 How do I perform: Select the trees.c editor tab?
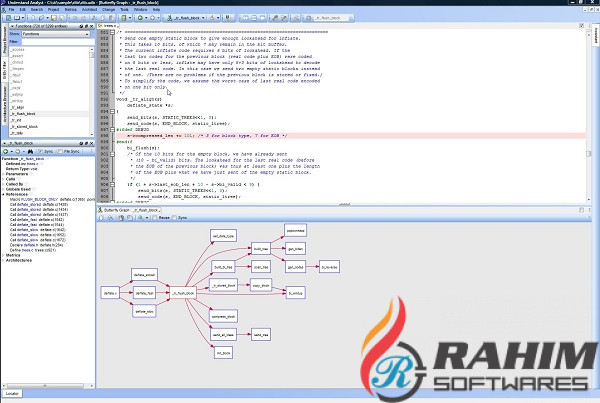coord(108,26)
